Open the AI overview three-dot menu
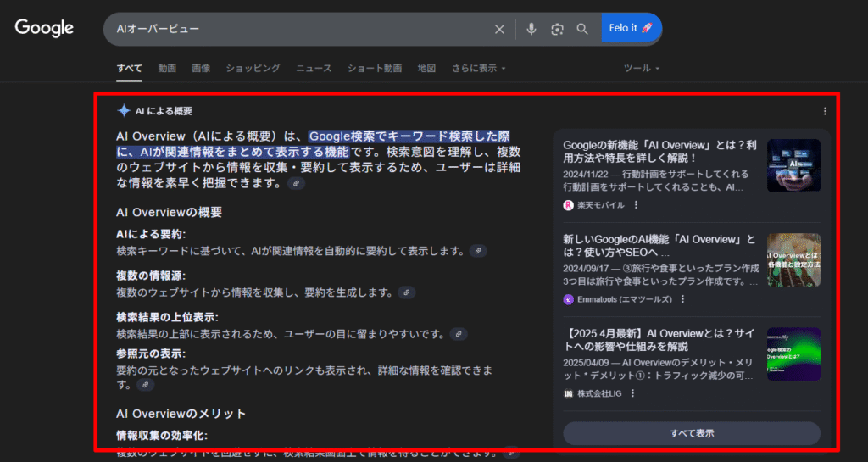The image size is (868, 462). tap(825, 111)
